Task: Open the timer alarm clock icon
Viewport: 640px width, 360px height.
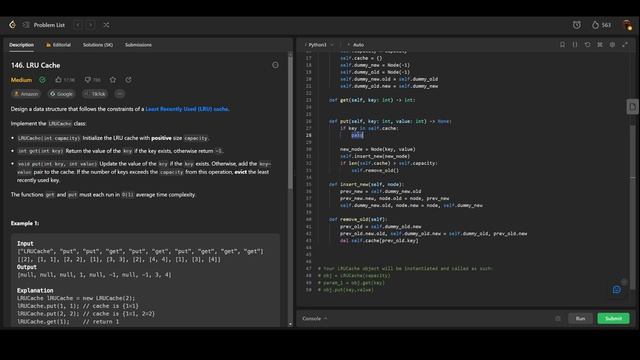Action: (576, 25)
